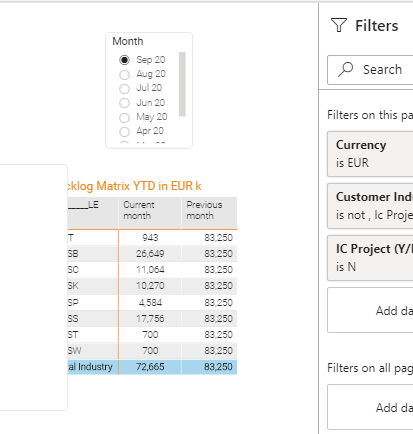Click the ST row label
The height and width of the screenshot is (434, 413).
pyautogui.click(x=73, y=334)
